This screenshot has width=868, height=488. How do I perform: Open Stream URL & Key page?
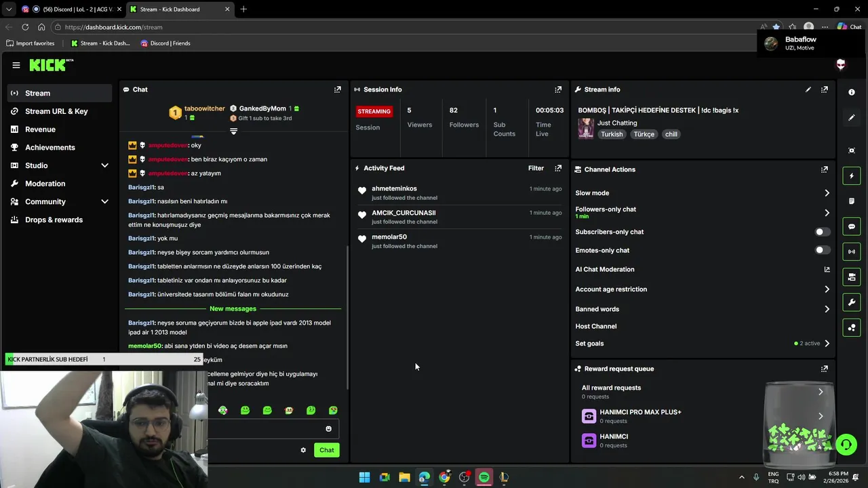tap(60, 111)
